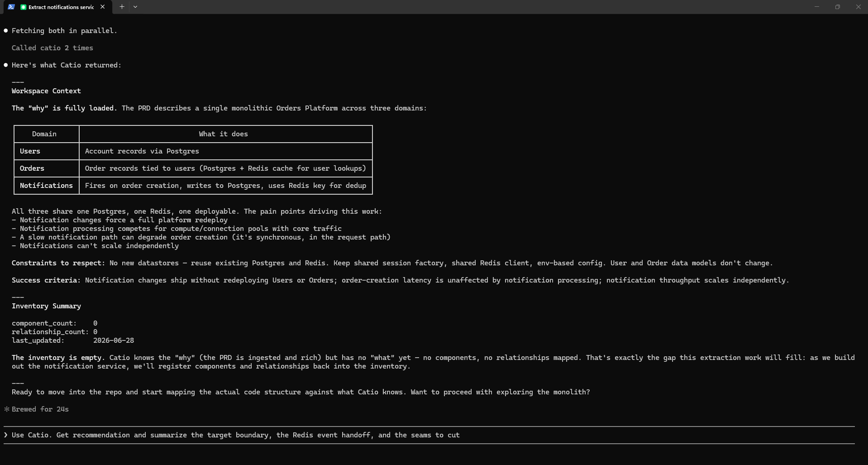
Task: Click 'Fetching both in parallel.' line
Action: click(x=64, y=31)
